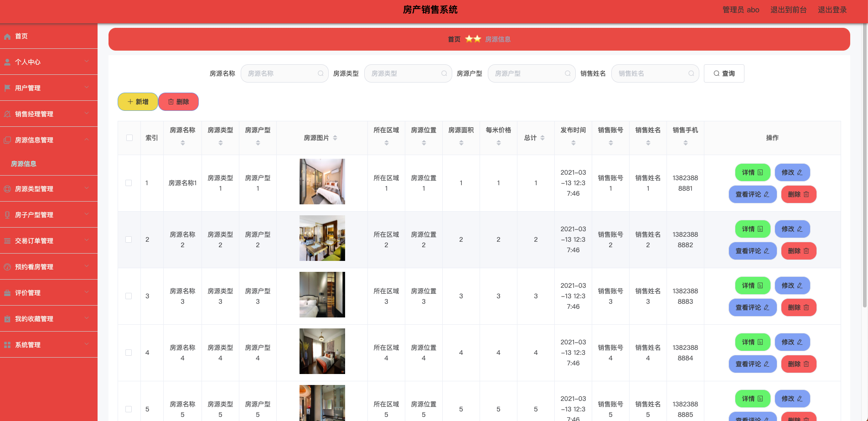Click 退出登录 in the top bar
Viewport: 868px width, 421px height.
coord(832,10)
